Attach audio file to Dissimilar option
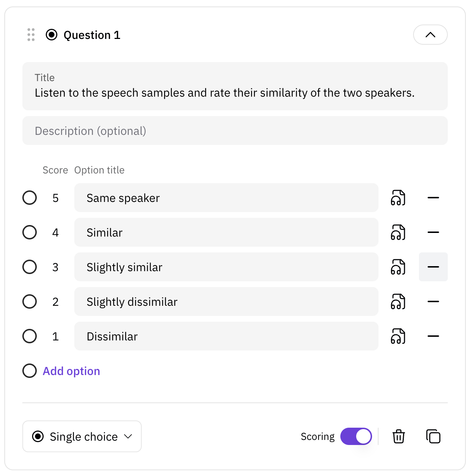Viewport: 473px width, 476px height. pos(398,336)
